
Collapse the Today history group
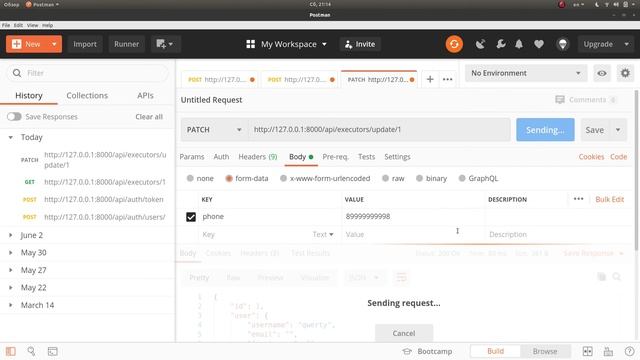(11, 137)
